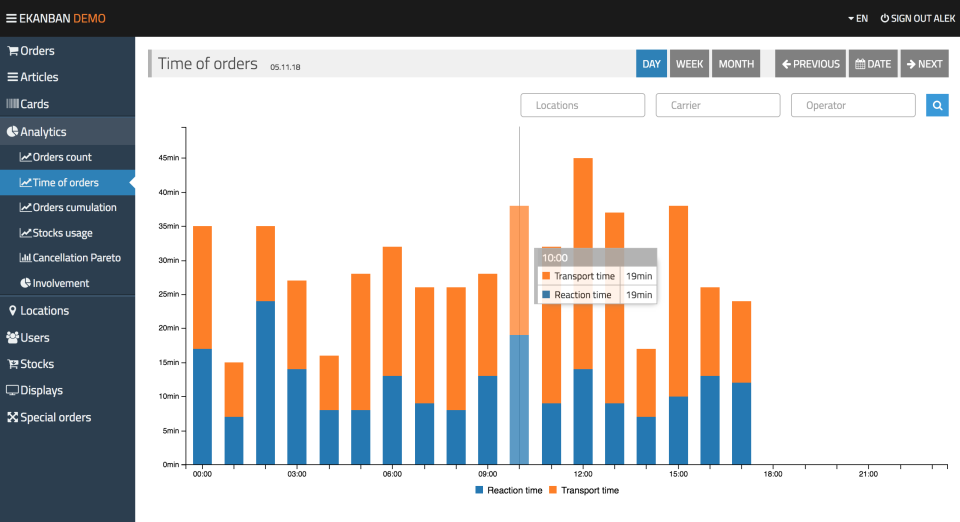The height and width of the screenshot is (522, 960).
Task: Toggle Transport time series in legend
Action: pyautogui.click(x=584, y=490)
